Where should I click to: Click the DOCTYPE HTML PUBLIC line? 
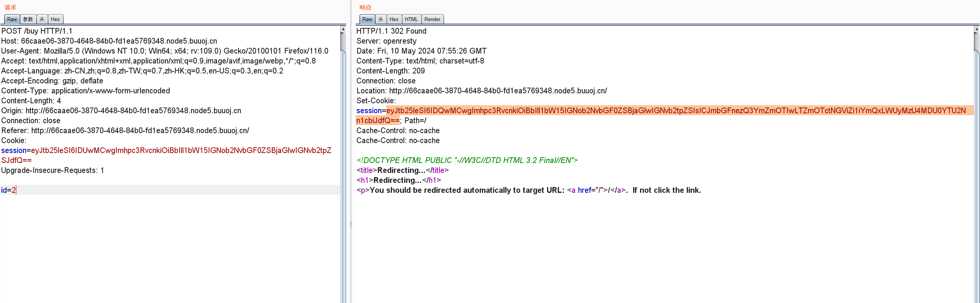(467, 160)
